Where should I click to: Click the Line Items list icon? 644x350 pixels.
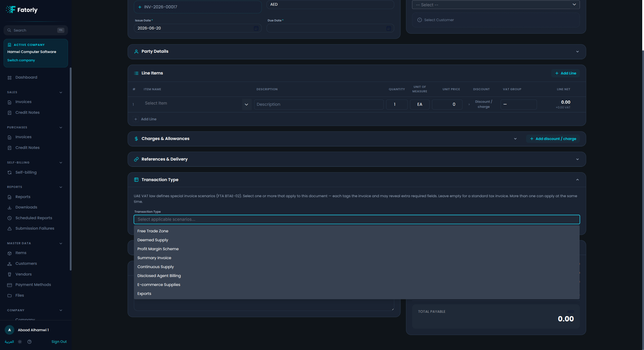[136, 73]
